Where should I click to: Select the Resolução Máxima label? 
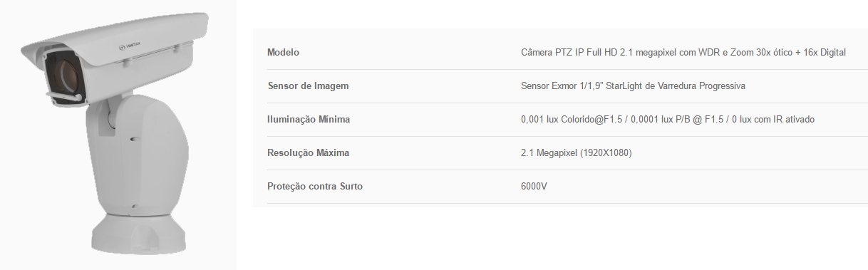click(308, 153)
